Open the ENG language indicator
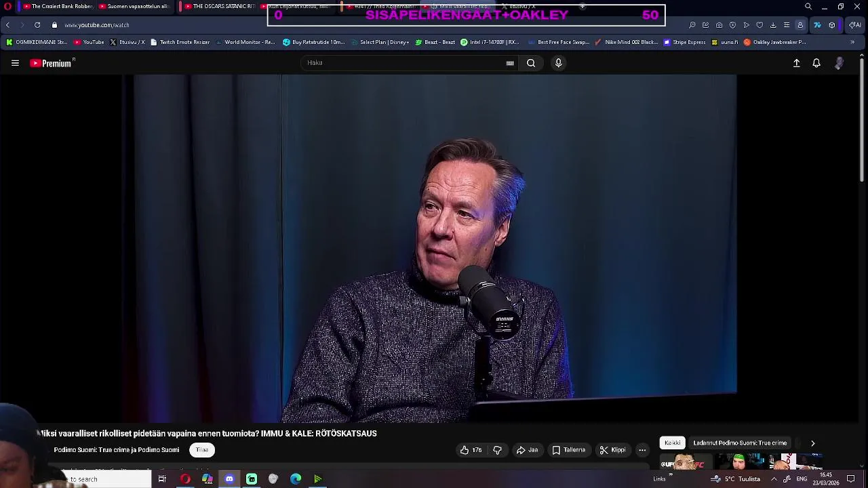This screenshot has height=488, width=868. click(802, 479)
